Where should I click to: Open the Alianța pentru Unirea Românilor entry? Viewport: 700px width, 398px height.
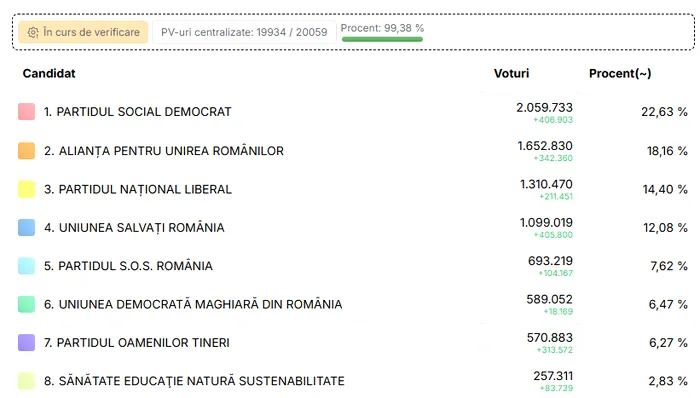pyautogui.click(x=164, y=151)
